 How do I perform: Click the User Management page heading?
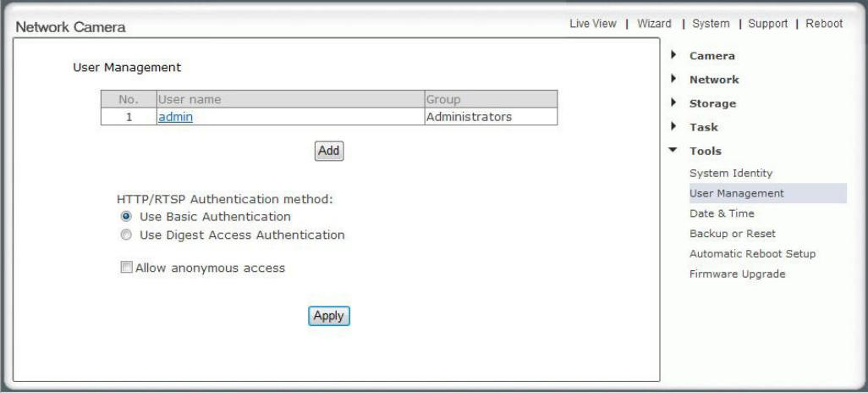tap(127, 68)
